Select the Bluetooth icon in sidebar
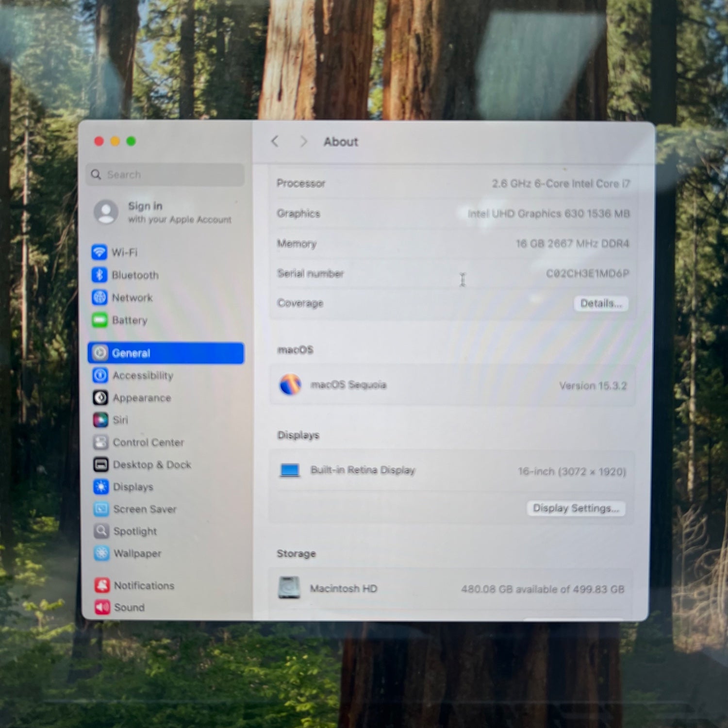728x728 pixels. 99,275
